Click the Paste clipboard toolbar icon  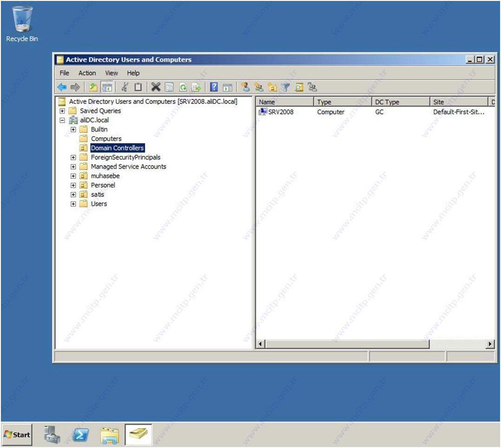click(x=138, y=87)
